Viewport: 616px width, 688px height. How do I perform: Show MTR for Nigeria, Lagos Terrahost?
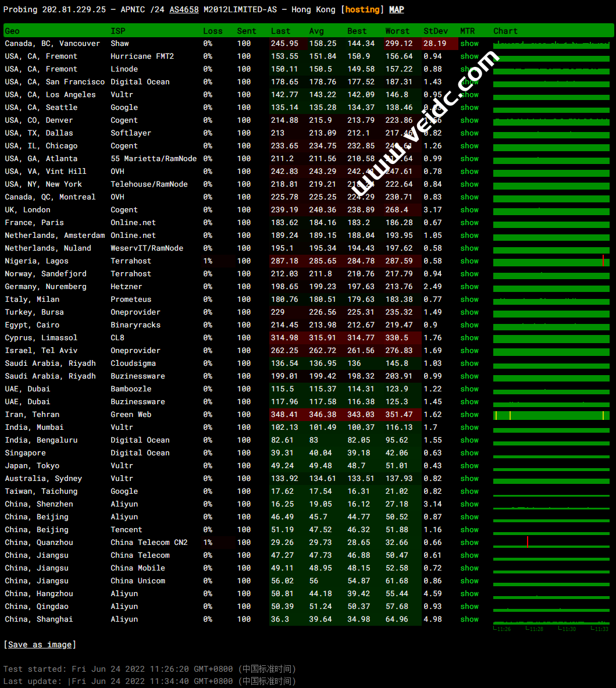pyautogui.click(x=469, y=261)
